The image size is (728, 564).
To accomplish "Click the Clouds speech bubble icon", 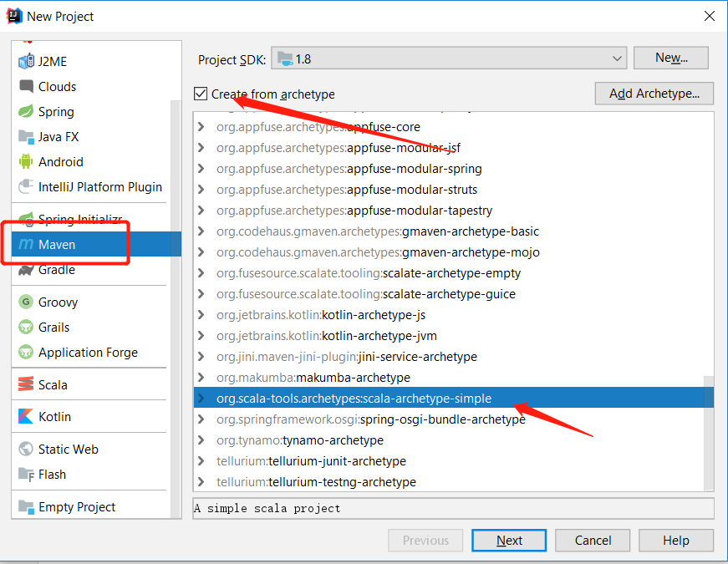I will tap(26, 86).
